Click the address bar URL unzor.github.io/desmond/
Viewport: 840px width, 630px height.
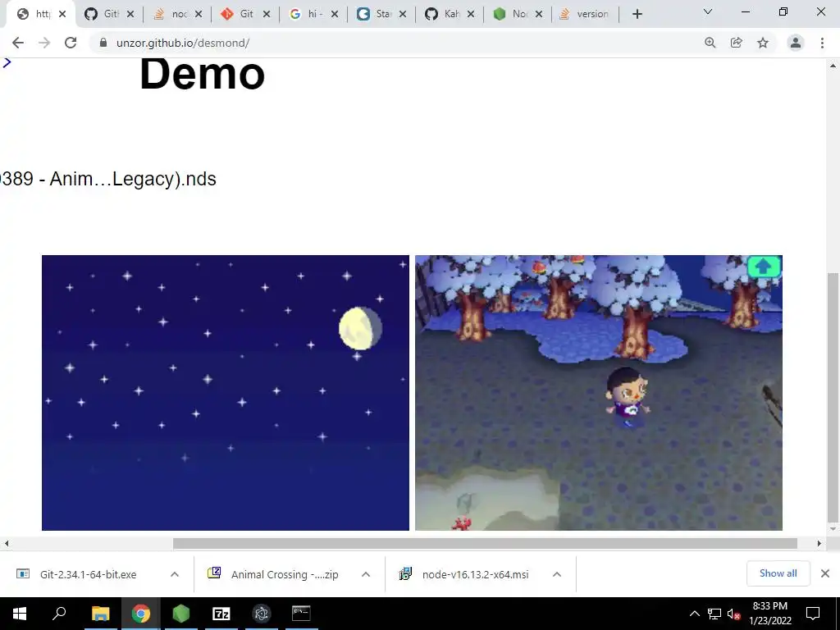(x=183, y=43)
